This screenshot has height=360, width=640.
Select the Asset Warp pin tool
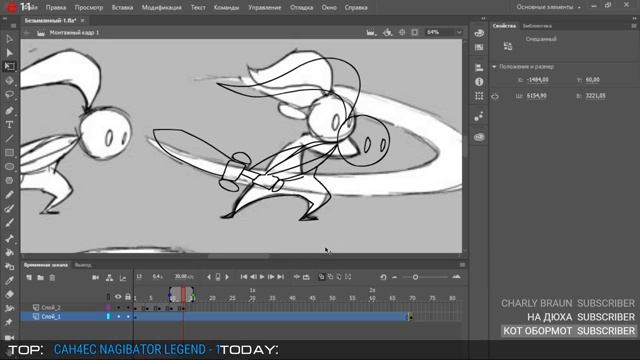(x=9, y=322)
